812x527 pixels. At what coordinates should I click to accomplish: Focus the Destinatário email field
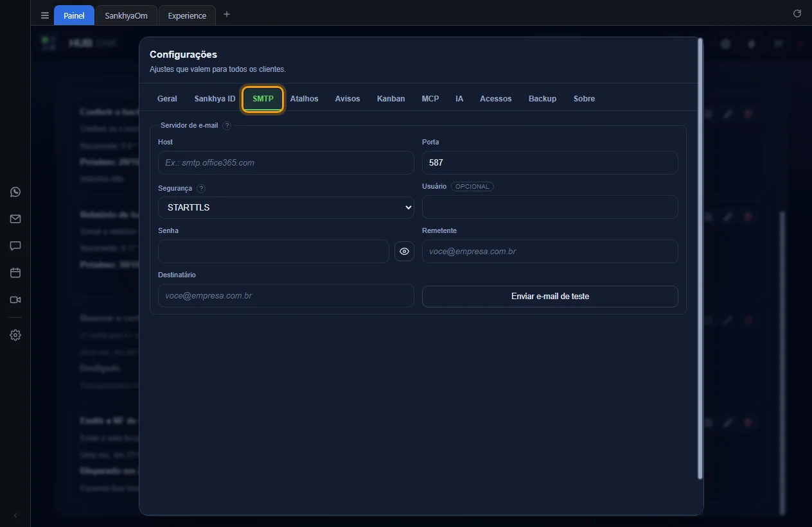pos(286,296)
